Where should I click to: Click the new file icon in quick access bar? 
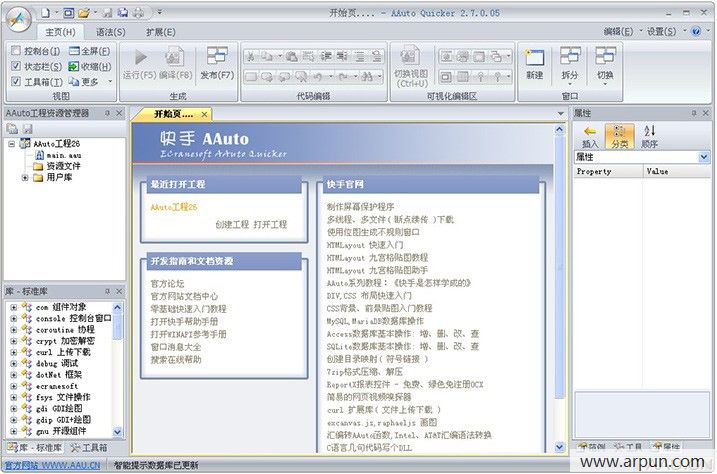(46, 13)
